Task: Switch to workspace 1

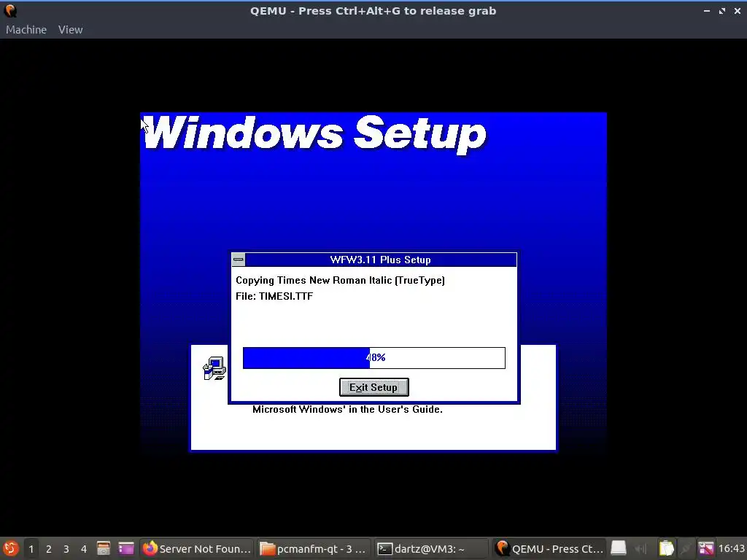Action: [x=31, y=549]
